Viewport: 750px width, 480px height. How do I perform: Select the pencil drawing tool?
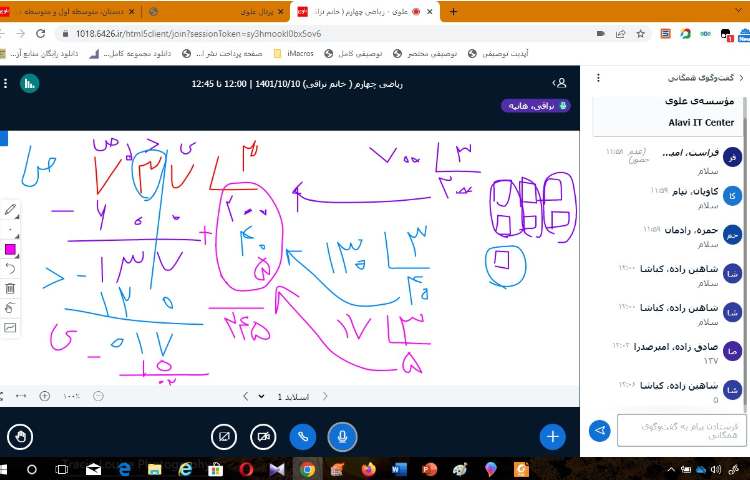11,210
